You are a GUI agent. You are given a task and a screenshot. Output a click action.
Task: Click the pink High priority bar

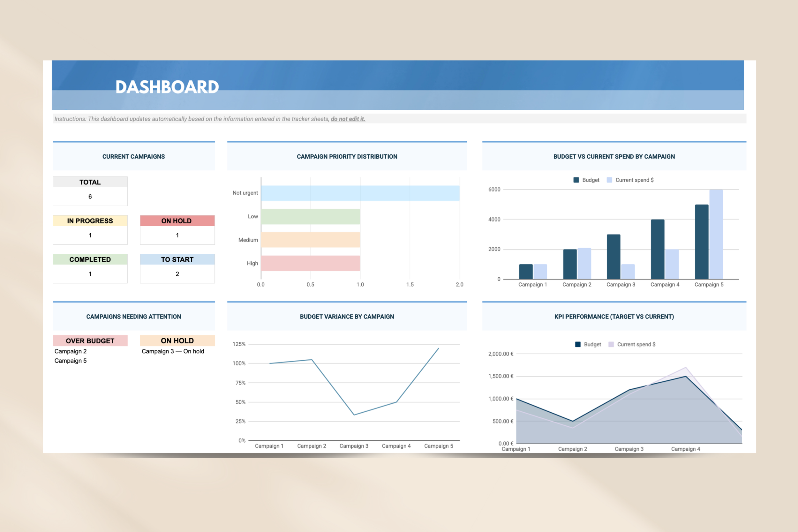pos(311,263)
